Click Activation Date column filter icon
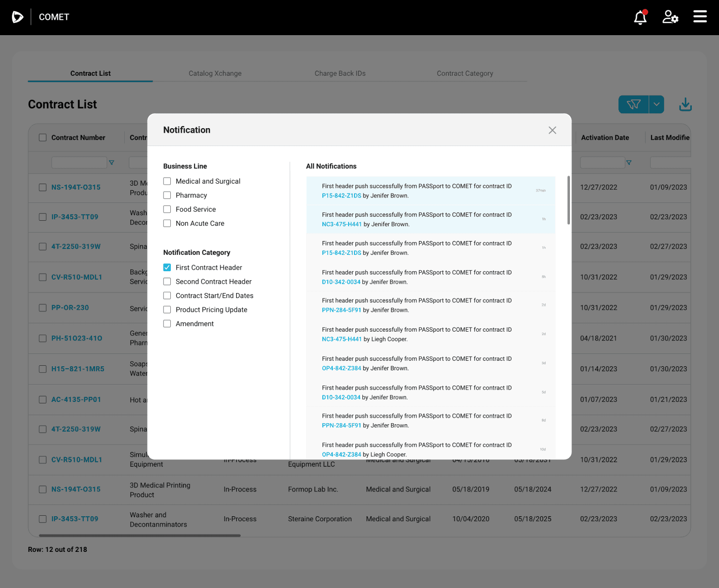 [629, 162]
